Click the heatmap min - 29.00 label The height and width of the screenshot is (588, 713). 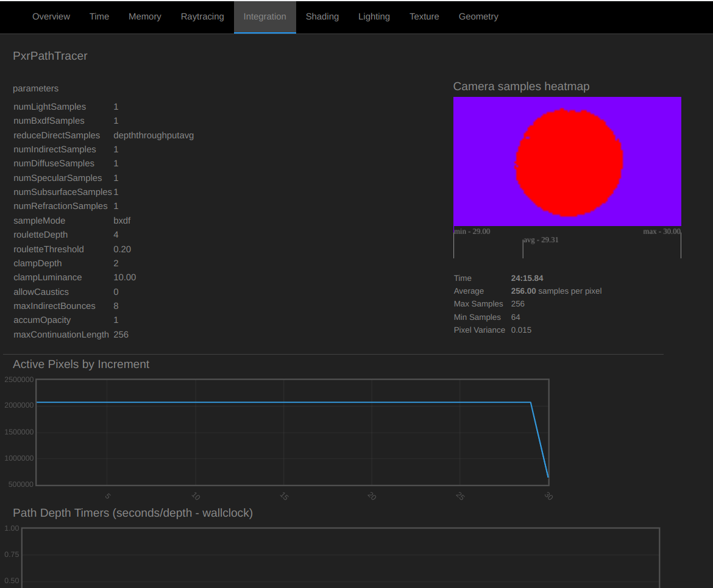click(x=472, y=232)
